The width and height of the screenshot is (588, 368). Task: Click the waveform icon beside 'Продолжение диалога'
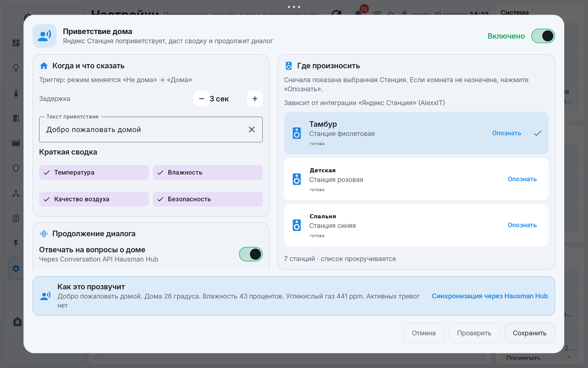point(44,234)
